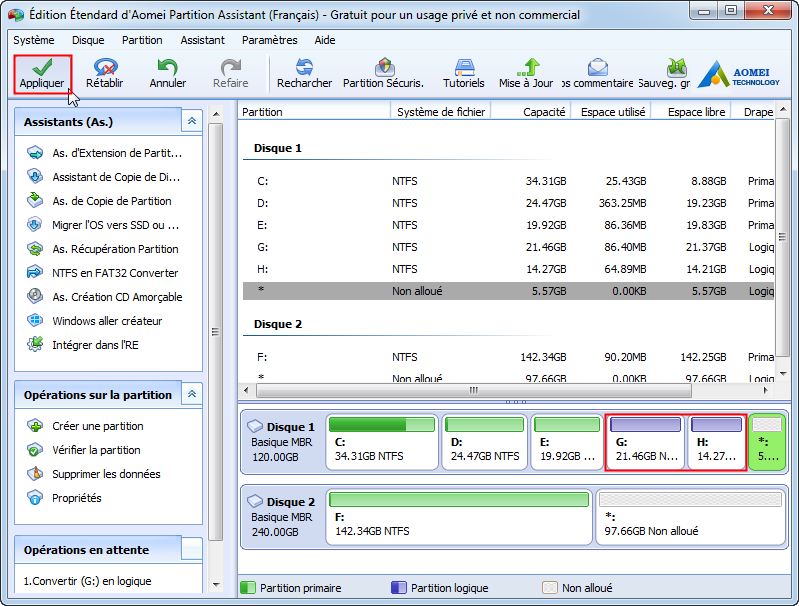Viewport: 799px width, 606px height.
Task: Click the Rechercher refresh icon
Action: point(304,67)
